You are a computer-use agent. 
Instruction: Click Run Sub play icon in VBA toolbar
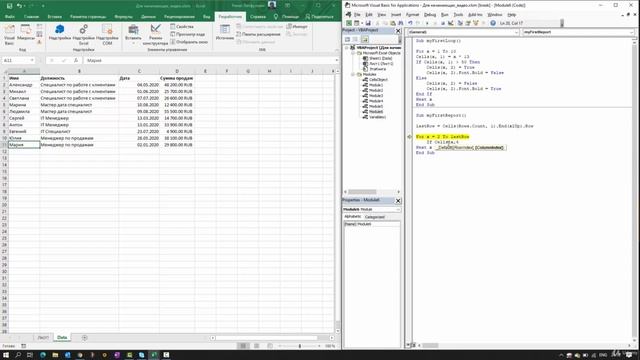[x=427, y=23]
